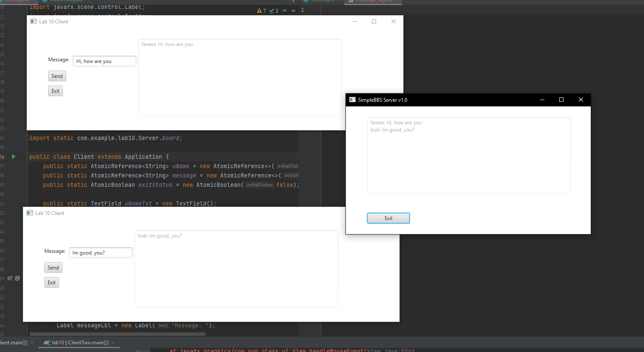Collapse the import fold region beside line 24

[26, 137]
